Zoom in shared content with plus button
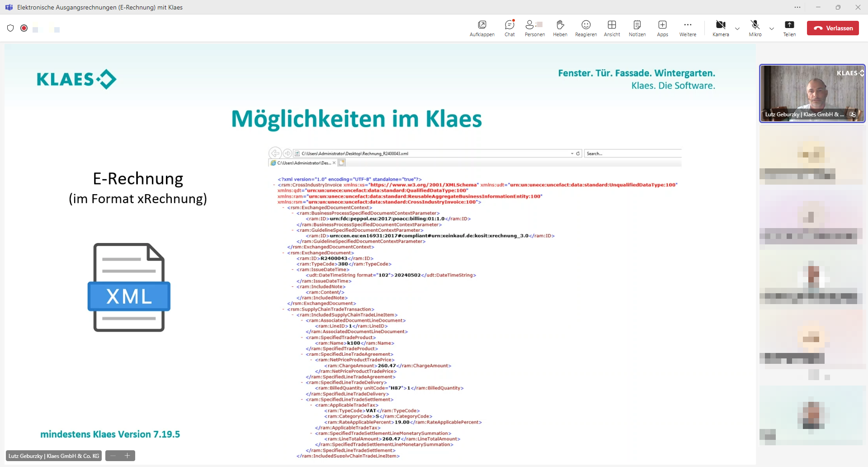This screenshot has width=868, height=467. tap(127, 456)
